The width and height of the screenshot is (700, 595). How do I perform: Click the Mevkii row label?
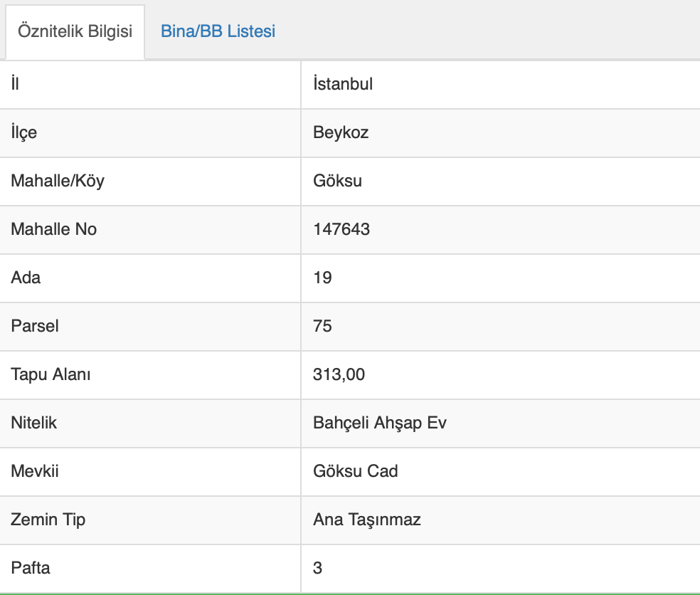[x=35, y=471]
